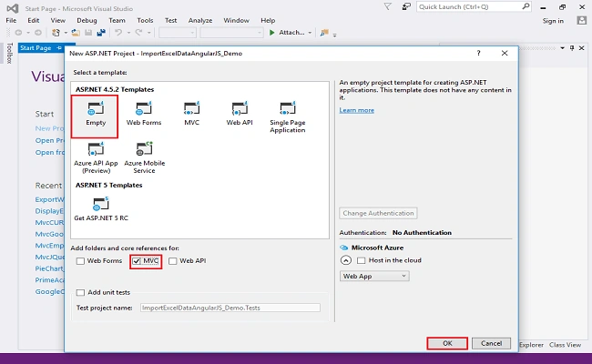Pick the MVC template icon
592x364 pixels.
tap(191, 108)
